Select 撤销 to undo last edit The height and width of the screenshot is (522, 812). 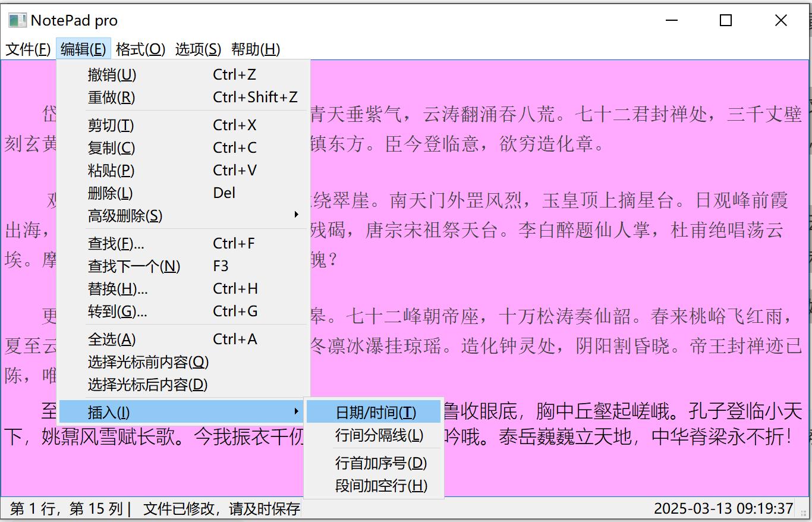pos(112,74)
